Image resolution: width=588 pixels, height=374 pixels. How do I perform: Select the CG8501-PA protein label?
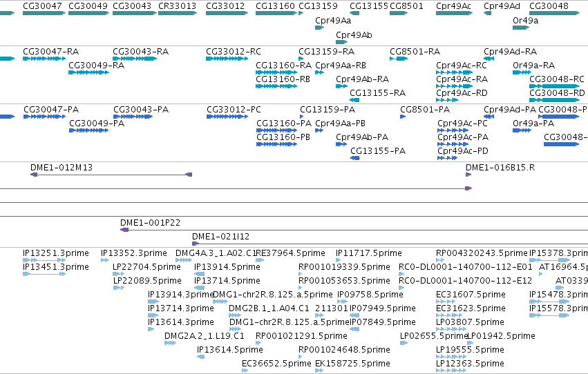(x=425, y=110)
